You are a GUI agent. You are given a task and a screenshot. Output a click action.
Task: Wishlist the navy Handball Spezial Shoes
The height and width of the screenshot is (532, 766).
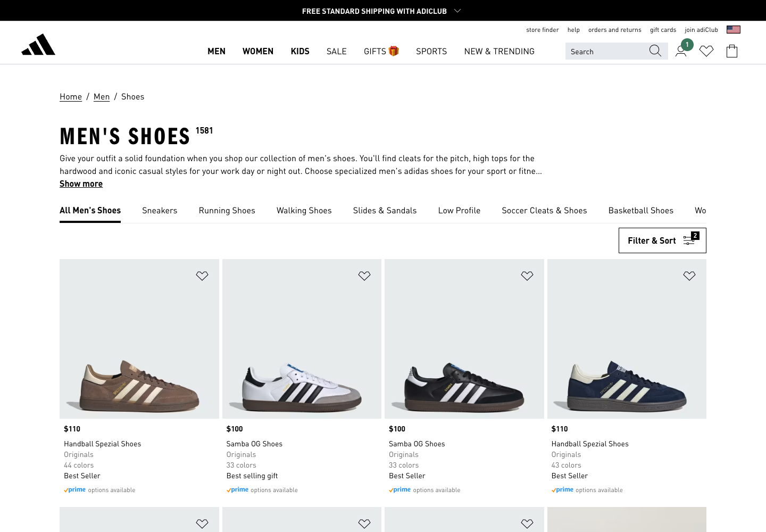(689, 276)
